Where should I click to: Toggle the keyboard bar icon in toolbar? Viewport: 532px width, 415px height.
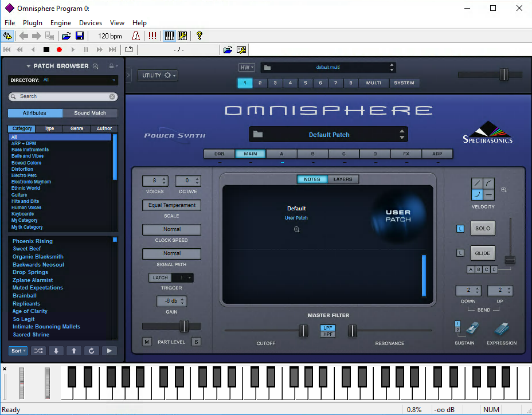[x=169, y=36]
